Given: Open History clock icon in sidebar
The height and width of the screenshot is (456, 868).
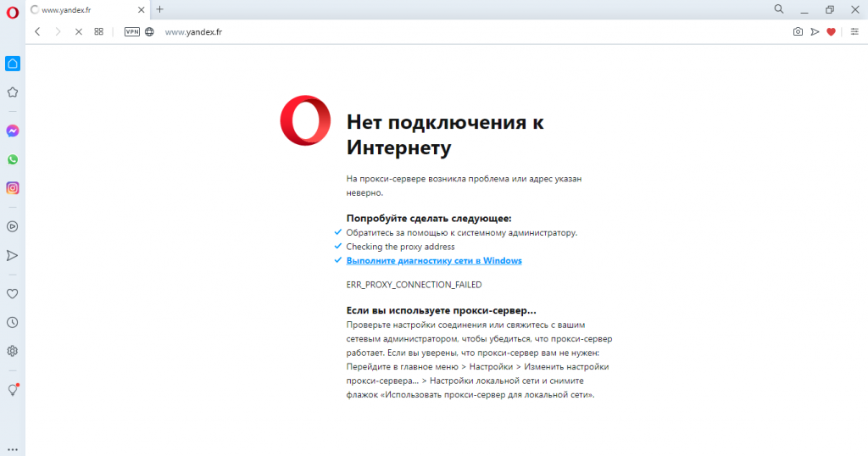Looking at the screenshot, I should 12,323.
